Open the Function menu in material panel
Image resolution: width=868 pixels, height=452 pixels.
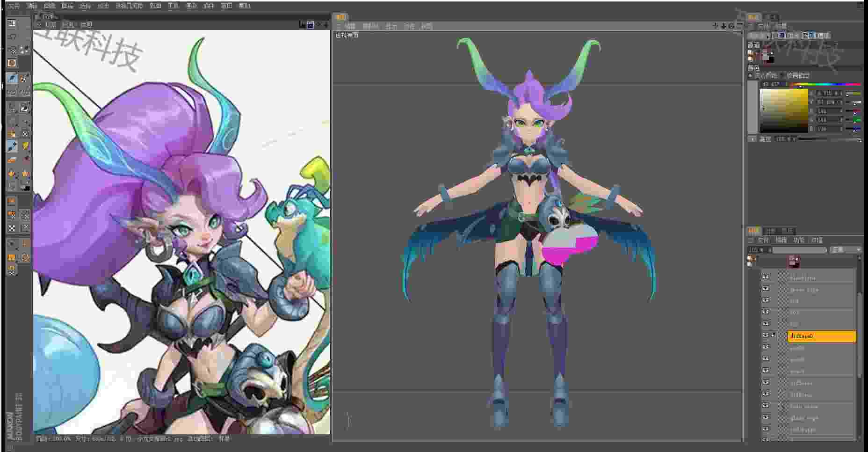tap(799, 240)
